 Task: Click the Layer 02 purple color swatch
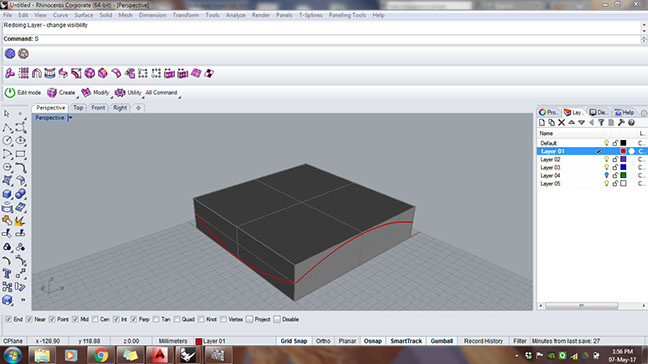623,159
